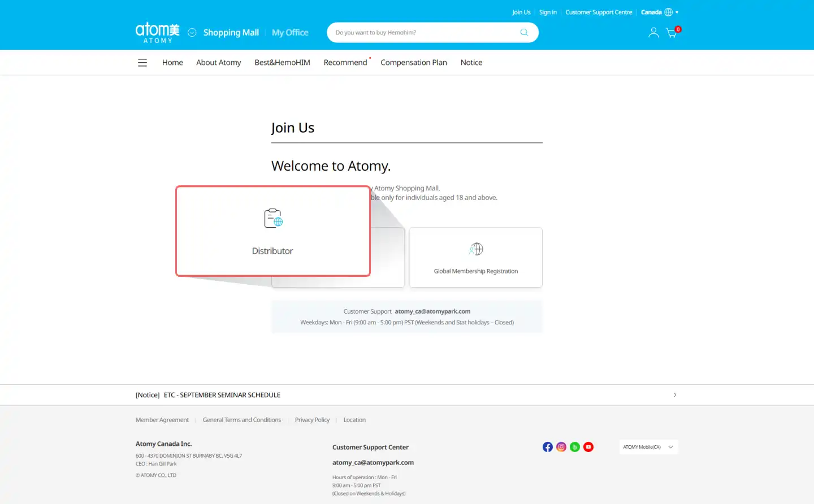Open the user account icon
Screen dimensions: 814x504
(x=653, y=33)
